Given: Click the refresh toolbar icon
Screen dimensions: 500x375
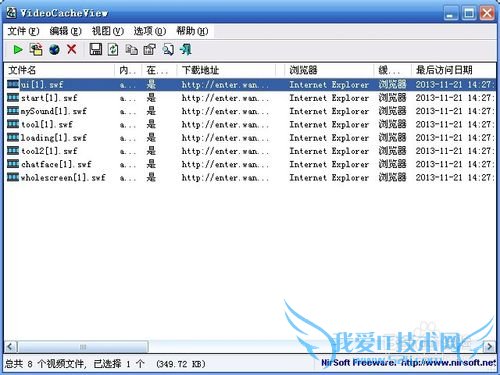Looking at the screenshot, I should coord(113,50).
